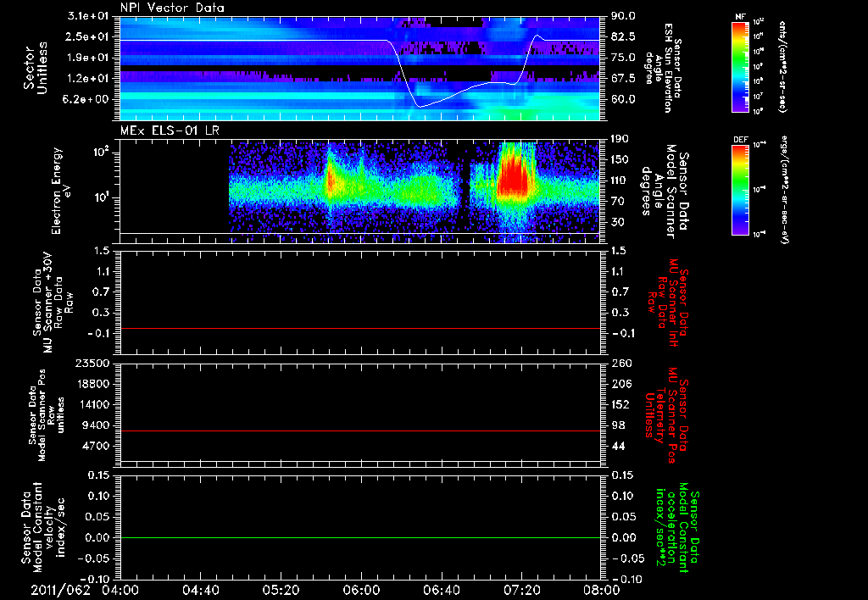Click the 2011/062 date label
This screenshot has width=868, height=600.
pyautogui.click(x=61, y=590)
